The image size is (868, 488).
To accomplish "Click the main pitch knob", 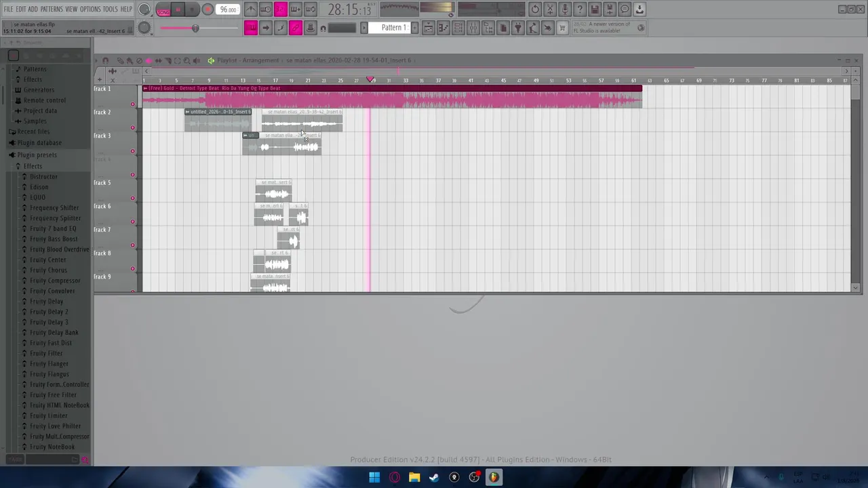I will tap(144, 28).
